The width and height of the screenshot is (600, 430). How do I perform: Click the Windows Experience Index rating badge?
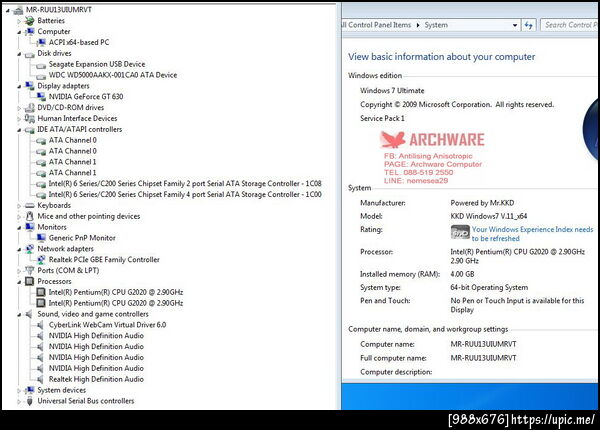tap(460, 232)
